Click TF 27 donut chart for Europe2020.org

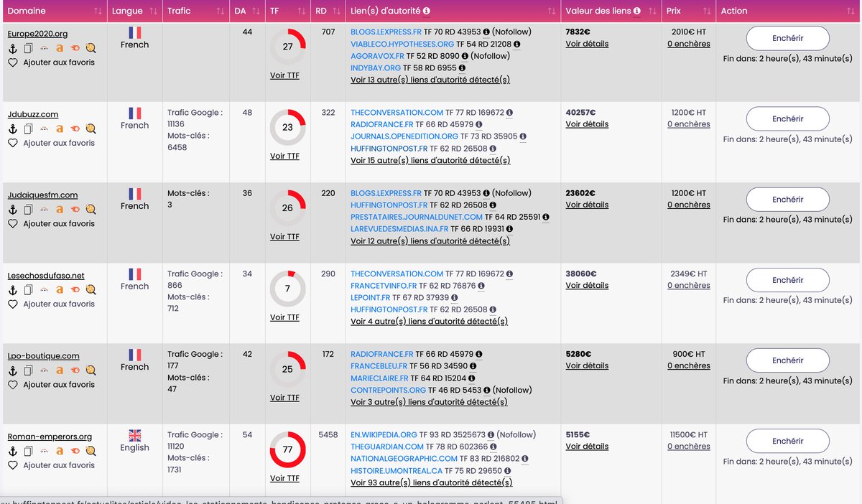[x=287, y=47]
